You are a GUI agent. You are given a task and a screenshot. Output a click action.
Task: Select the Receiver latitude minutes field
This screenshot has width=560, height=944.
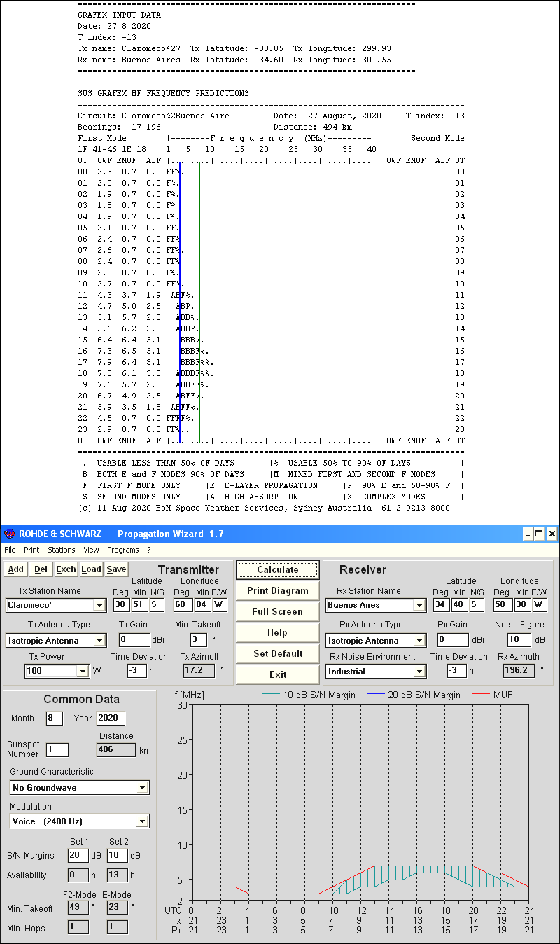tap(459, 604)
